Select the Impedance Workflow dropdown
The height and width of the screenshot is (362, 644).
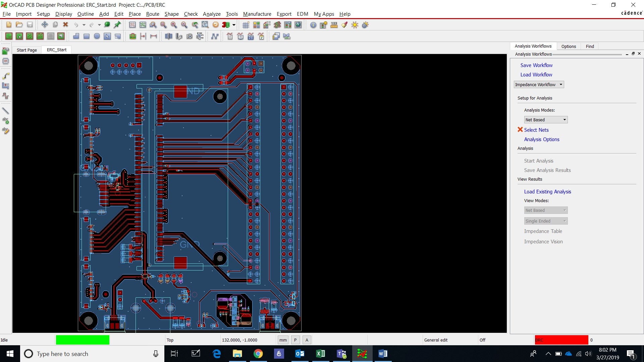[539, 84]
